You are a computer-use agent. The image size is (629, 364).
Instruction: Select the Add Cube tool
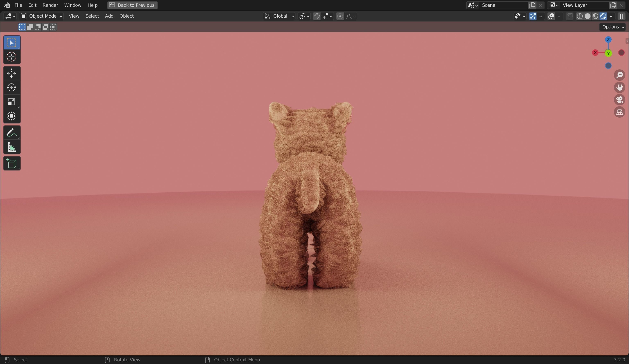click(12, 164)
